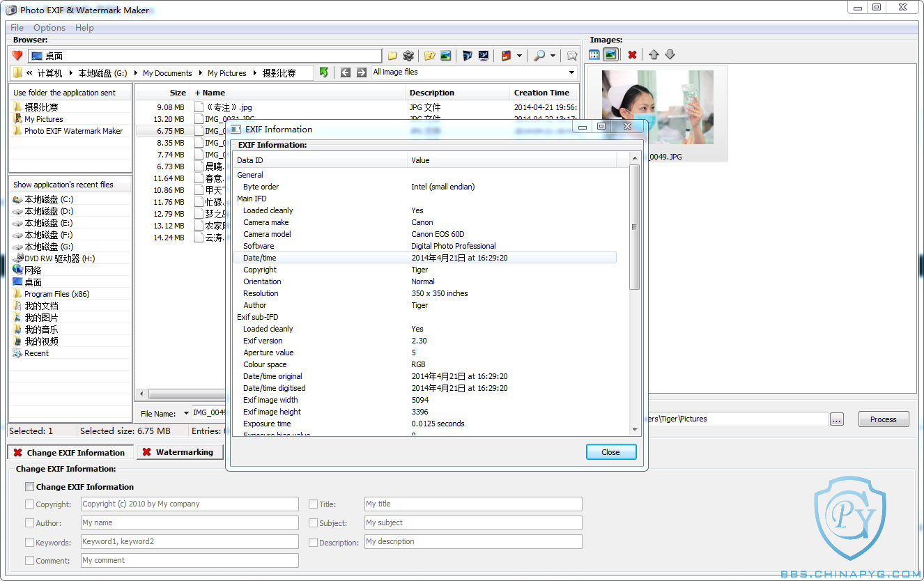Switch Images panel to grid view

pos(594,54)
